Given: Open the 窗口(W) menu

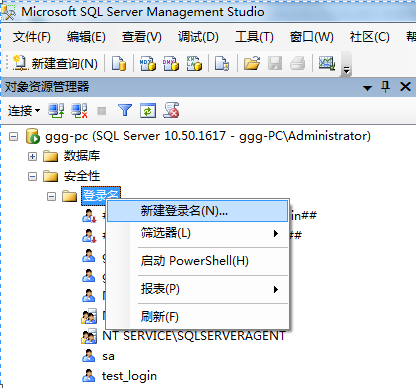Looking at the screenshot, I should (311, 37).
